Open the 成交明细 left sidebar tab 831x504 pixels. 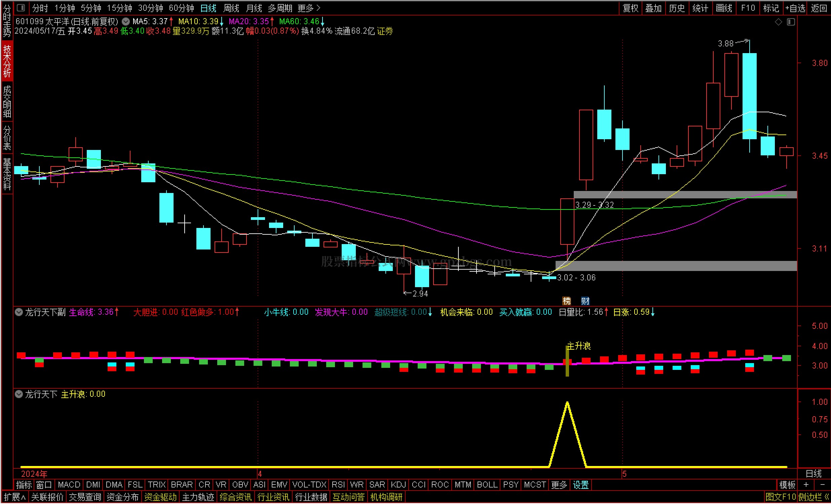(7, 101)
